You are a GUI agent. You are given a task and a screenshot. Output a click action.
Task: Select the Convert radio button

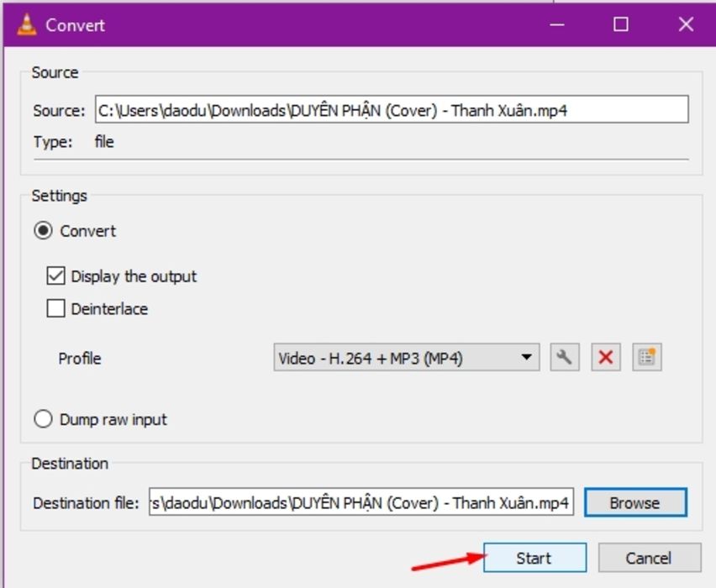point(44,230)
